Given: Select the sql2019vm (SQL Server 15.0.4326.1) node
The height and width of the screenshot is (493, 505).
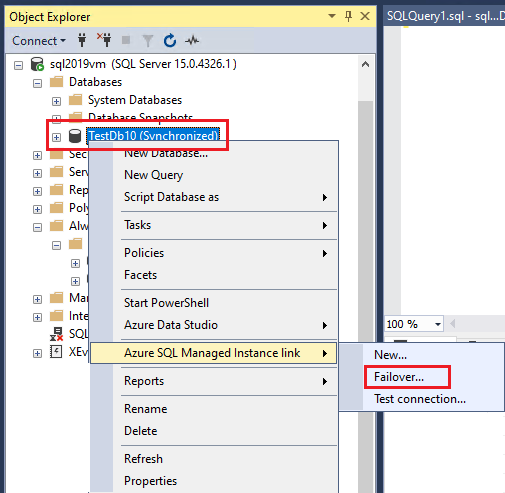Looking at the screenshot, I should tap(143, 64).
